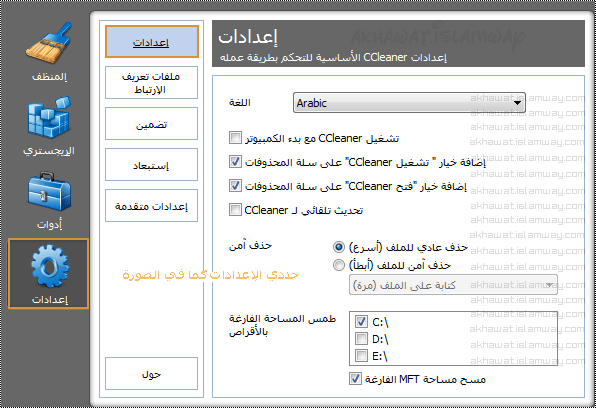Viewport: 596px width, 408px height.
Task: Click the طمس المساحة الفارغة بالأقراص label
Action: coord(282,325)
